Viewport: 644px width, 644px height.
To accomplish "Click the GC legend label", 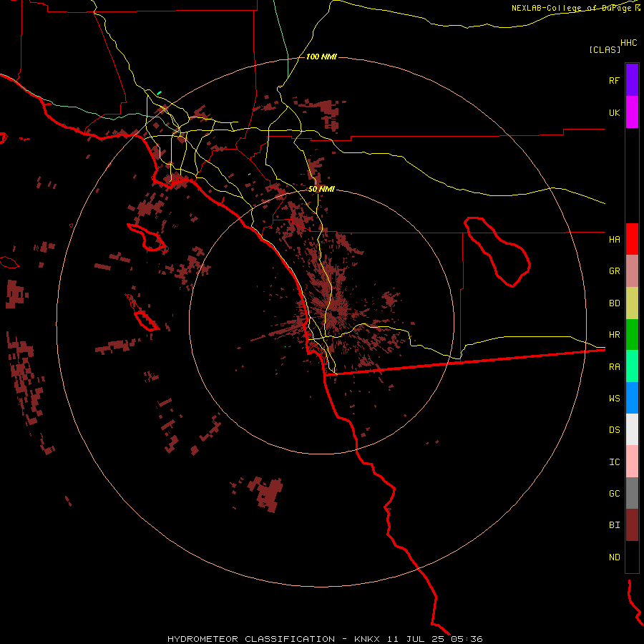I will (x=614, y=494).
